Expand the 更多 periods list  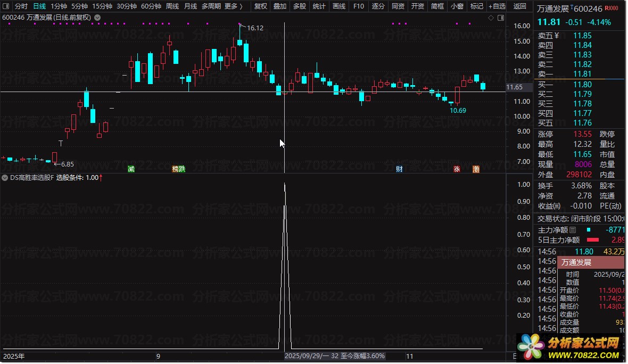[x=234, y=6]
